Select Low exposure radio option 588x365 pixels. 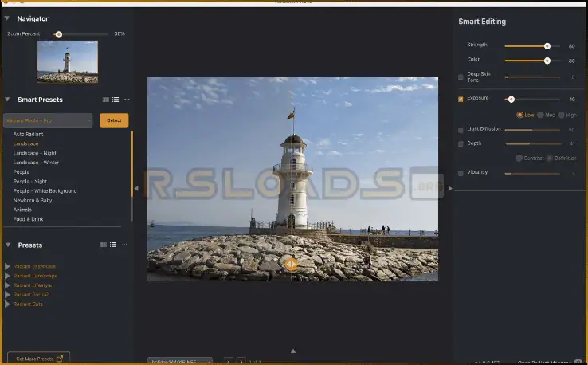pos(519,116)
